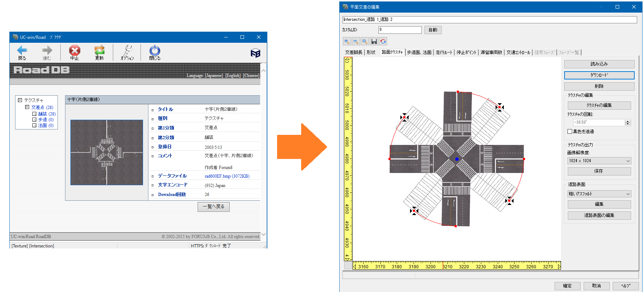Zoom in with the magnifier plus icon

(347, 41)
